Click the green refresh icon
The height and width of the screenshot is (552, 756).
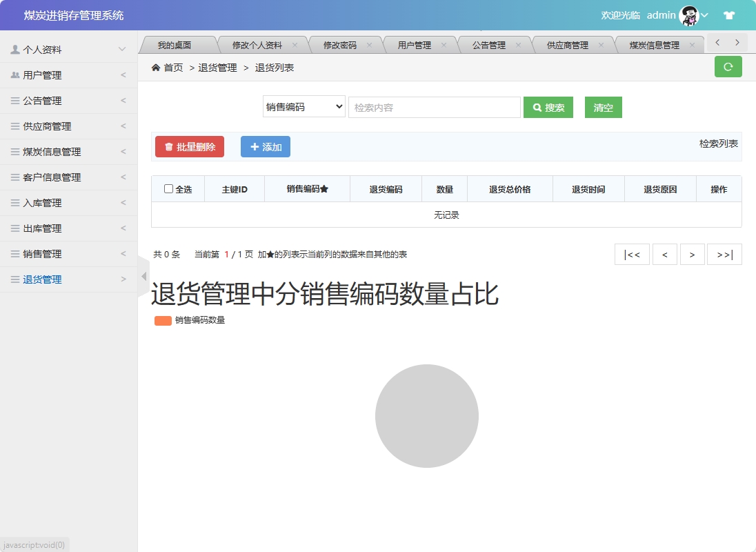pyautogui.click(x=728, y=67)
